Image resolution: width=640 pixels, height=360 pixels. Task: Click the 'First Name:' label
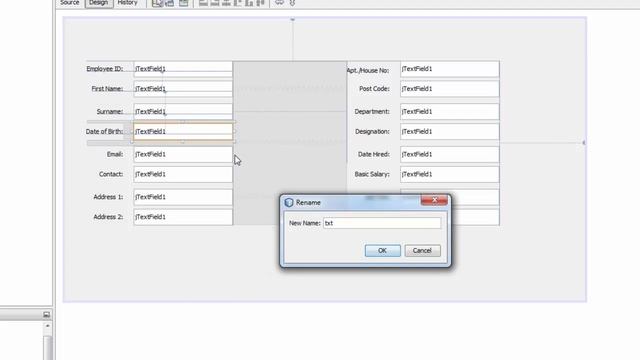[x=107, y=89]
